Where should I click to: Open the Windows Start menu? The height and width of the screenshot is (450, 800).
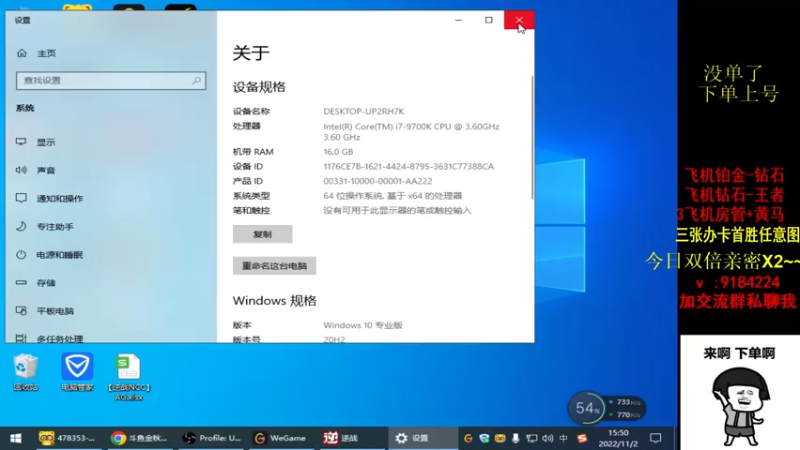click(16, 438)
